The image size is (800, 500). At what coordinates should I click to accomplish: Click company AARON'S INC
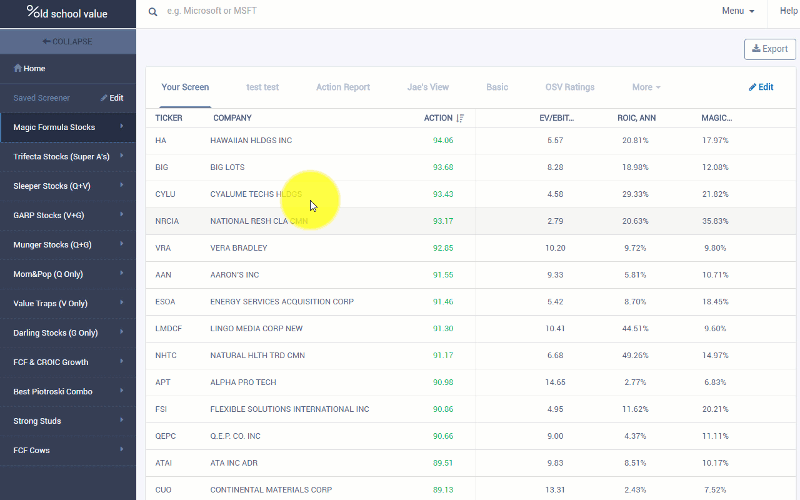pos(235,275)
